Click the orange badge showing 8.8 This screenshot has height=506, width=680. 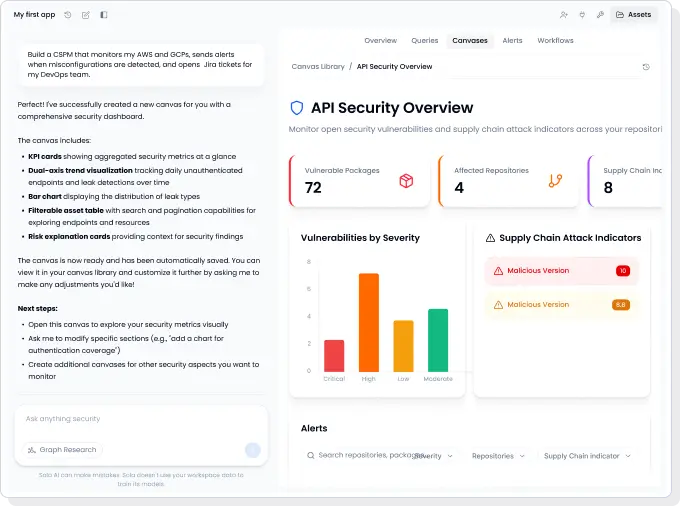[621, 305]
